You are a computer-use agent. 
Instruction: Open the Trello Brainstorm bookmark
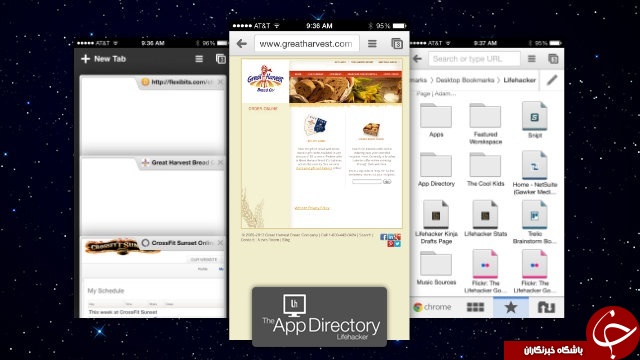[x=535, y=222]
